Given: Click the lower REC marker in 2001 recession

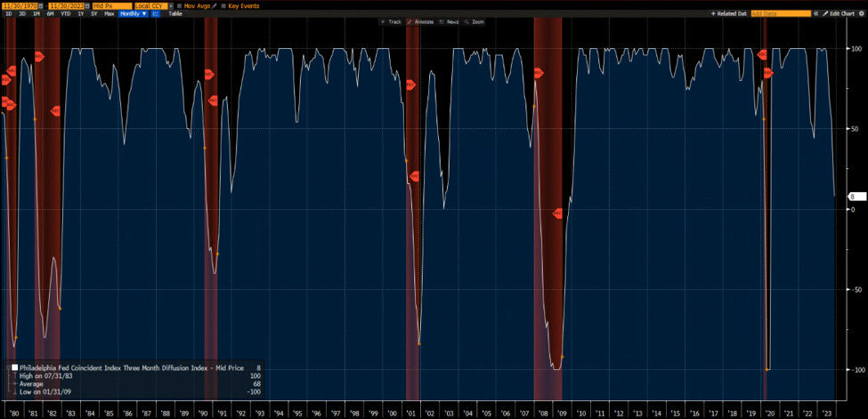Looking at the screenshot, I should [415, 176].
